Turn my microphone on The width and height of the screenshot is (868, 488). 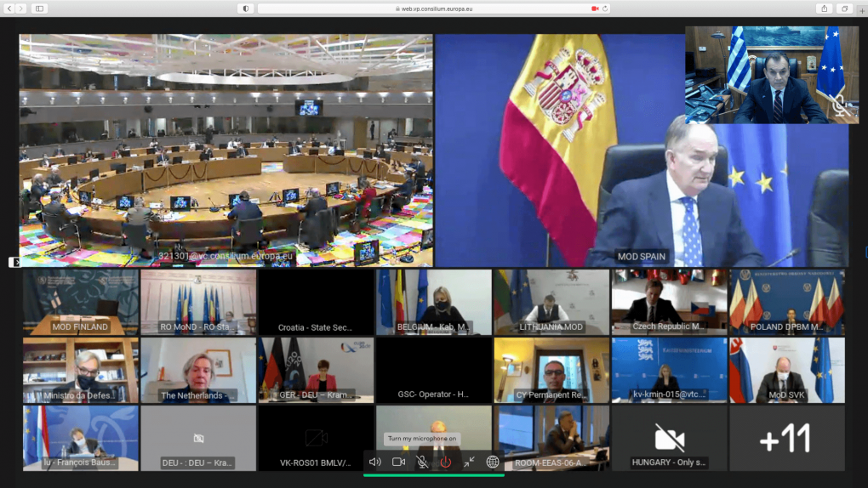coord(422,462)
